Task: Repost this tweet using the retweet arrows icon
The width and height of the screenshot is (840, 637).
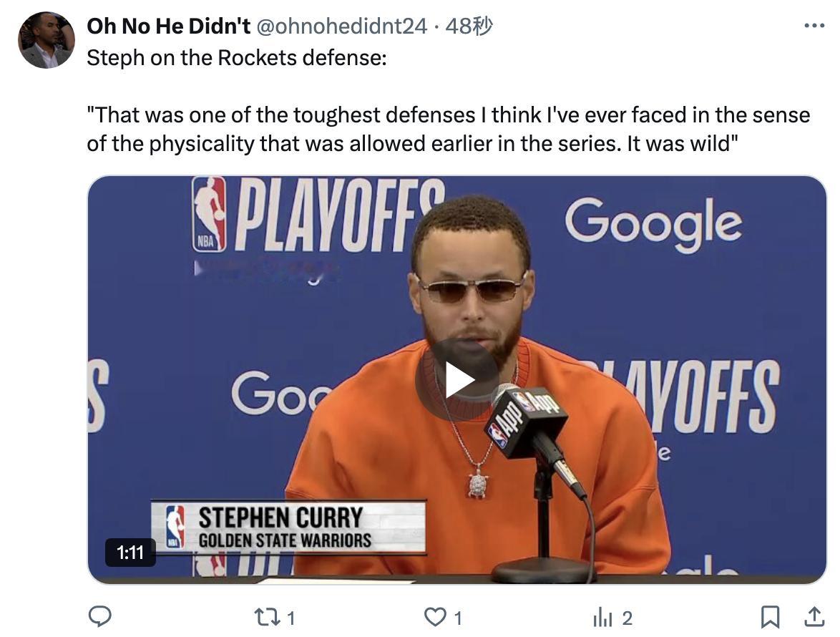Action: click(267, 617)
